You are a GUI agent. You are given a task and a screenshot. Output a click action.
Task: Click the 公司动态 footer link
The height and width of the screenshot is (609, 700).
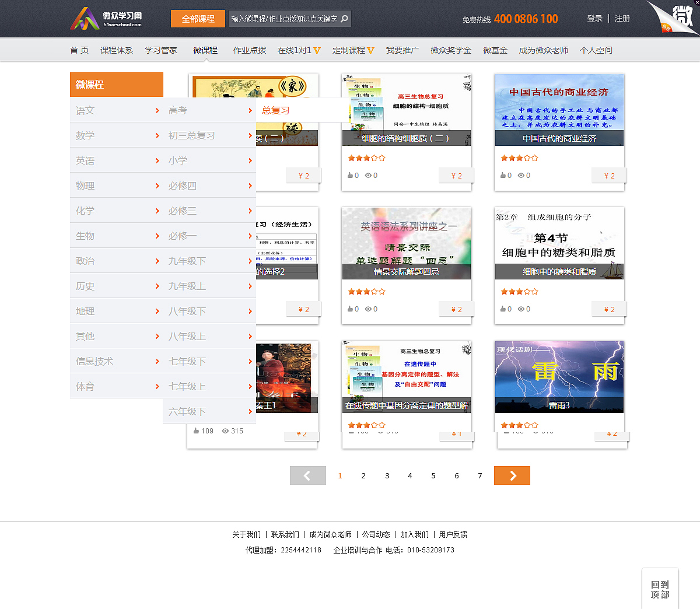[x=376, y=534]
